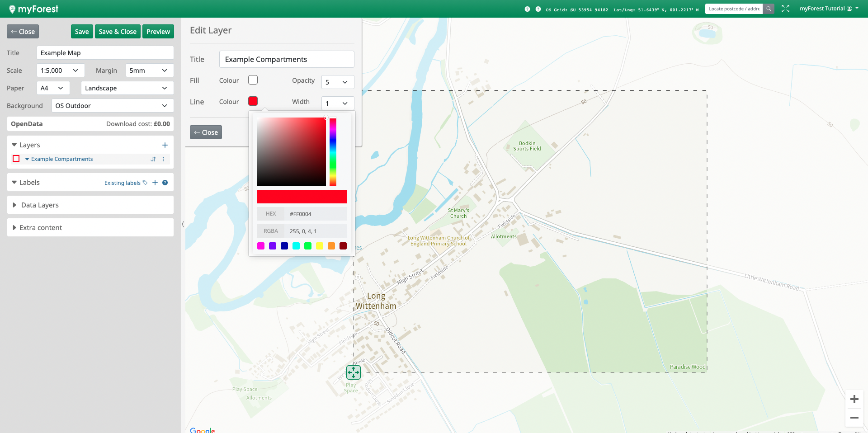This screenshot has width=868, height=433.
Task: Click the HEX colour value field
Action: point(315,214)
